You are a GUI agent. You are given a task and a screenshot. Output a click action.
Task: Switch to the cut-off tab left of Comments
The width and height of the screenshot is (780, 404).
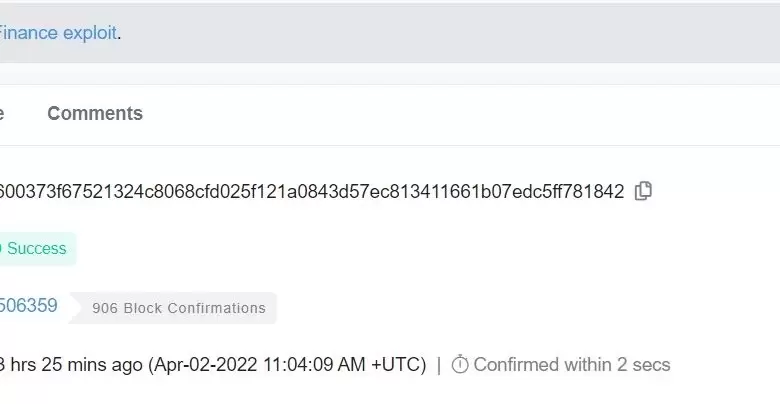pos(2,114)
